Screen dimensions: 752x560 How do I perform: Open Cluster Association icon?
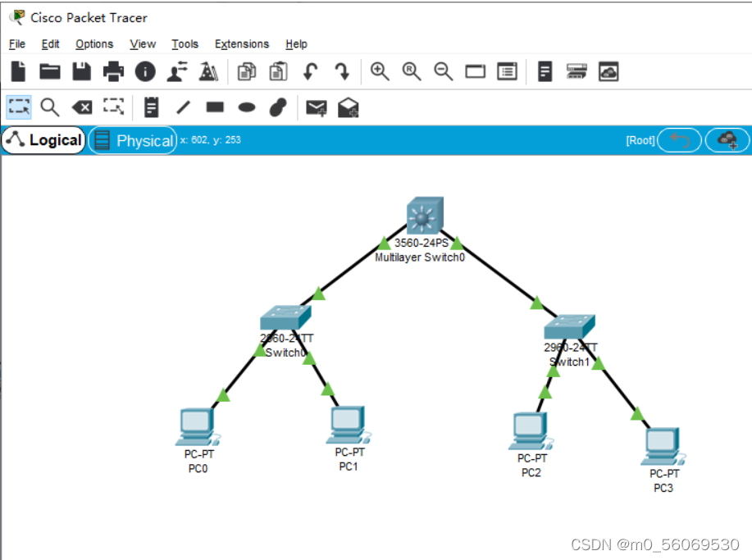click(x=577, y=71)
